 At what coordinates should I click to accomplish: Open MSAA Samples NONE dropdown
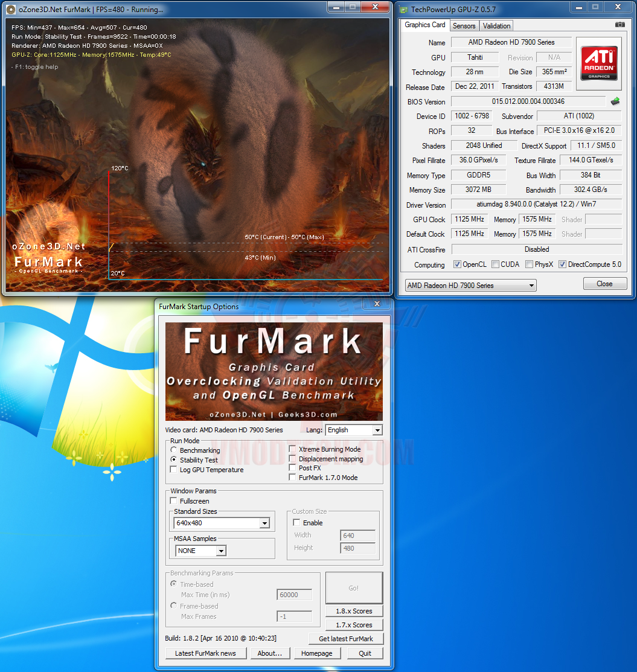pyautogui.click(x=200, y=551)
